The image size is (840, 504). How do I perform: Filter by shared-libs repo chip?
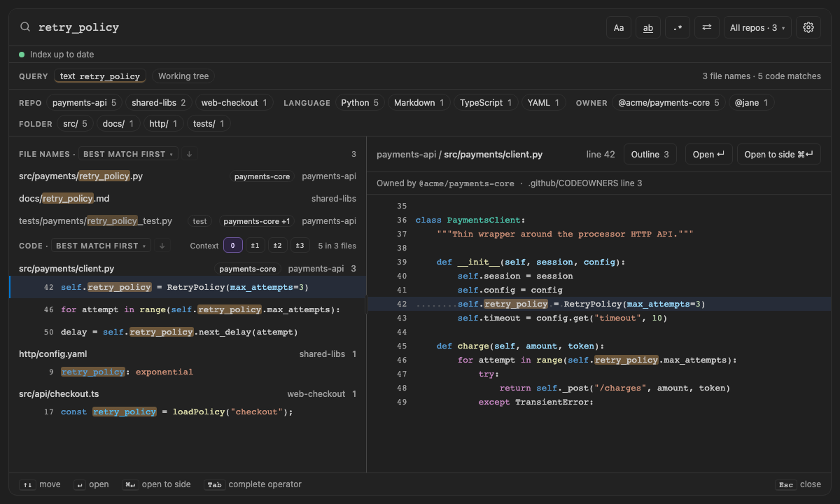point(158,103)
